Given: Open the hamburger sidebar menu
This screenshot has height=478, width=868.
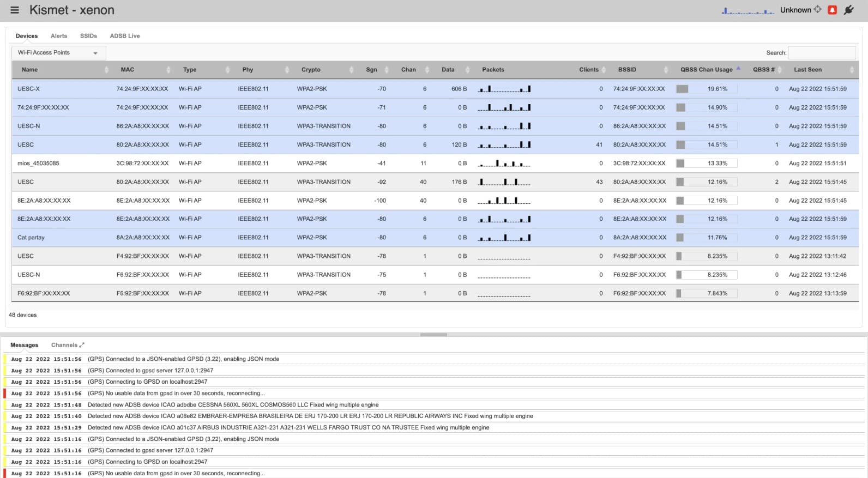Looking at the screenshot, I should (x=15, y=10).
